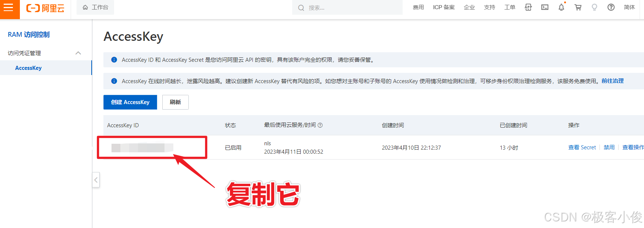Click 查看 Secret link
The height and width of the screenshot is (228, 644).
tap(582, 147)
